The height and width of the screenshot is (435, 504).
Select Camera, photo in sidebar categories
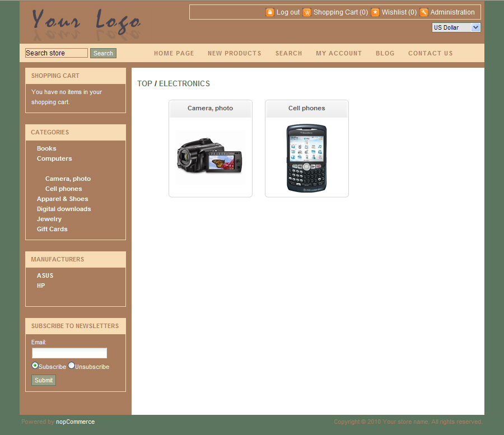click(x=68, y=179)
